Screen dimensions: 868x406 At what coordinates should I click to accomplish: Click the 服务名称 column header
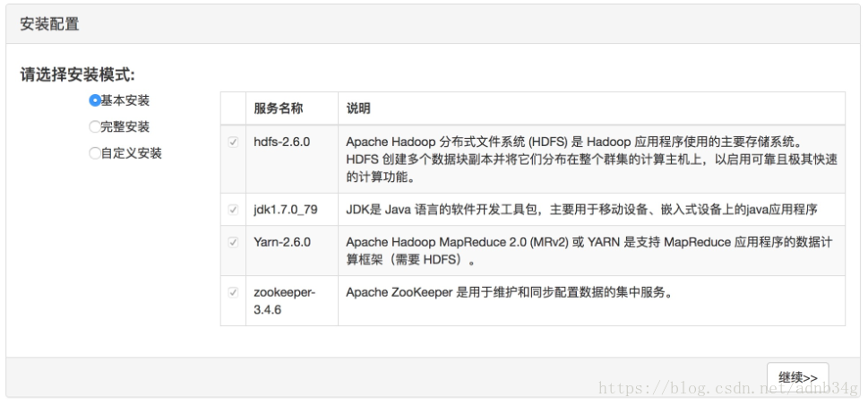(279, 108)
